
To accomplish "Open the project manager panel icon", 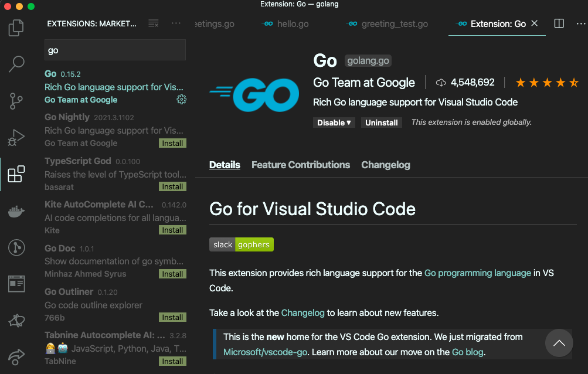I will coord(16,284).
